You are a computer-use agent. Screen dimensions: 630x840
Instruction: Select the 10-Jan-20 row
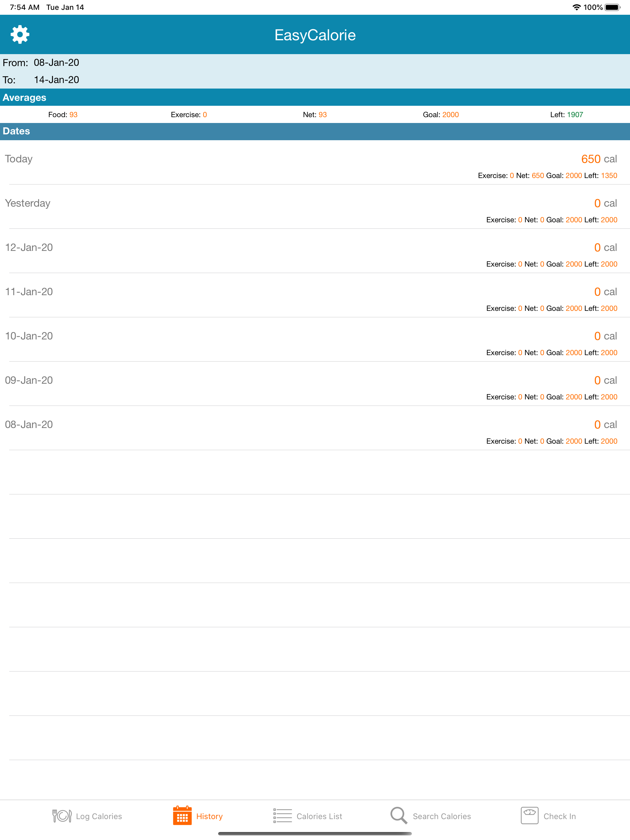point(315,339)
